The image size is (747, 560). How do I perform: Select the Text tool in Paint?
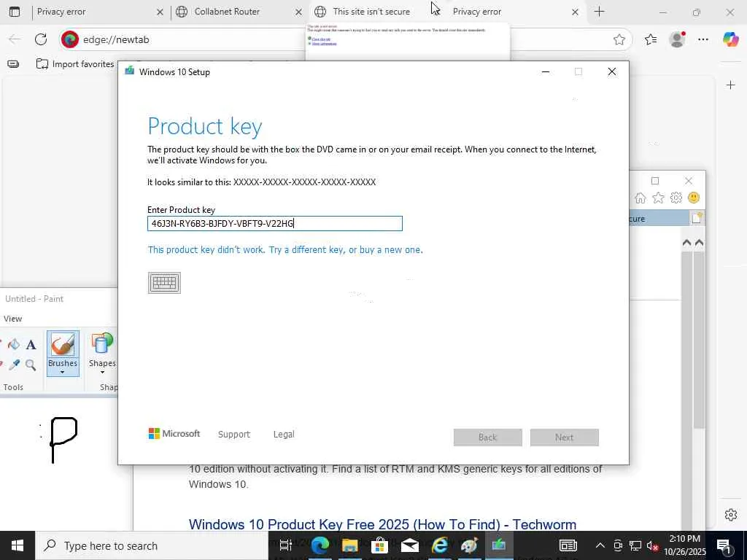(31, 344)
